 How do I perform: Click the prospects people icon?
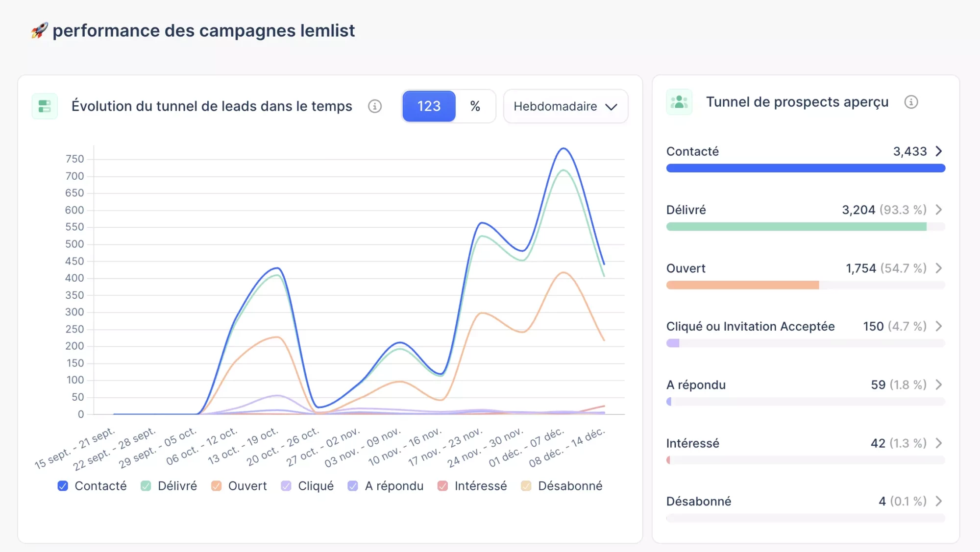tap(679, 102)
